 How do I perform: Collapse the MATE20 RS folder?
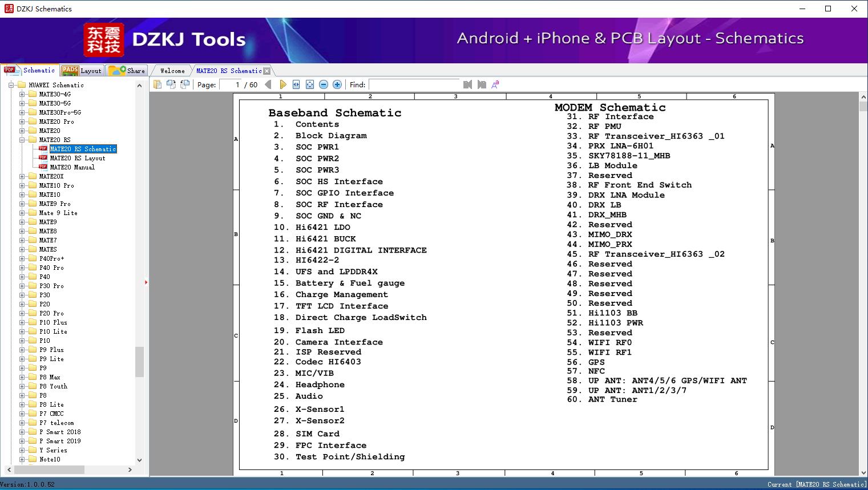click(x=22, y=140)
